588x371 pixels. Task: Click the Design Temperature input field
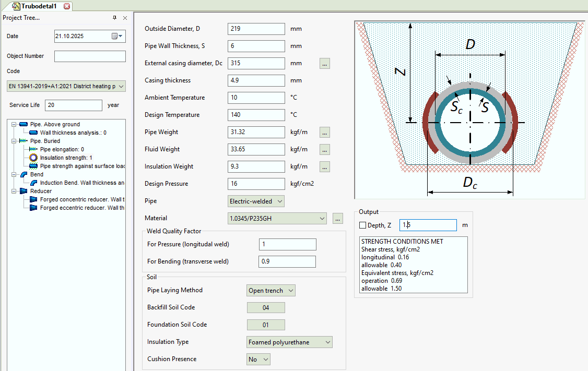[x=256, y=115]
